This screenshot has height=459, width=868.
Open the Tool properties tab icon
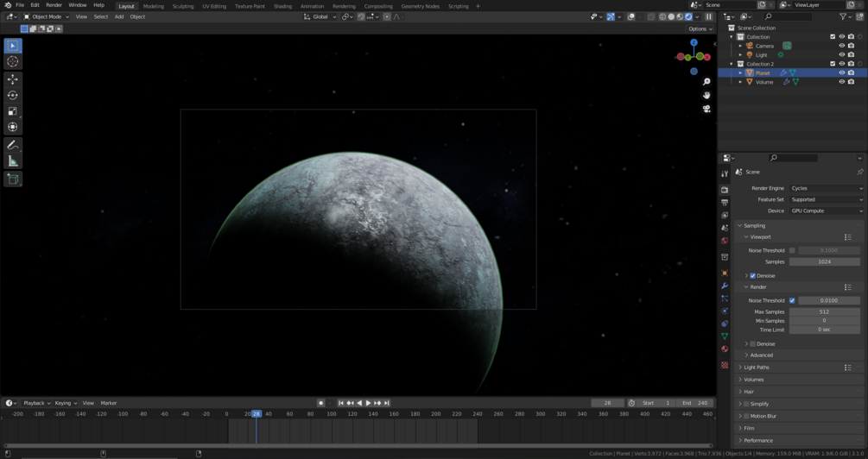[725, 173]
